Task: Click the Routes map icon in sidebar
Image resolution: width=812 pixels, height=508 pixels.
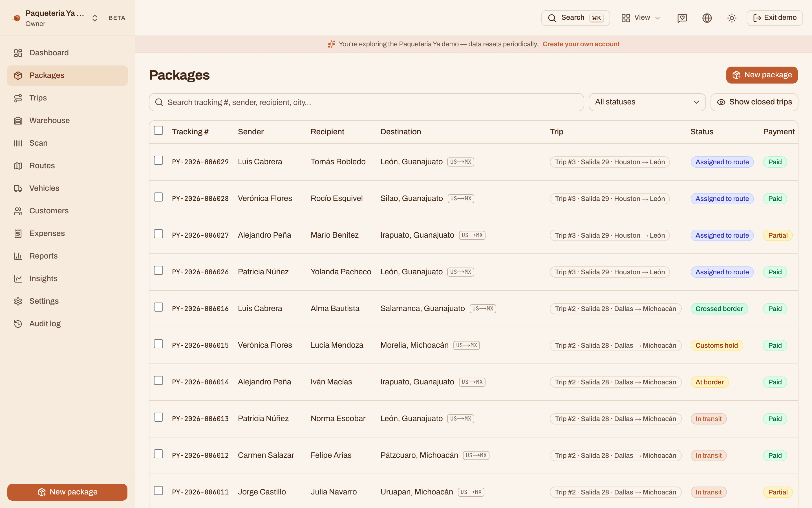Action: click(x=18, y=166)
